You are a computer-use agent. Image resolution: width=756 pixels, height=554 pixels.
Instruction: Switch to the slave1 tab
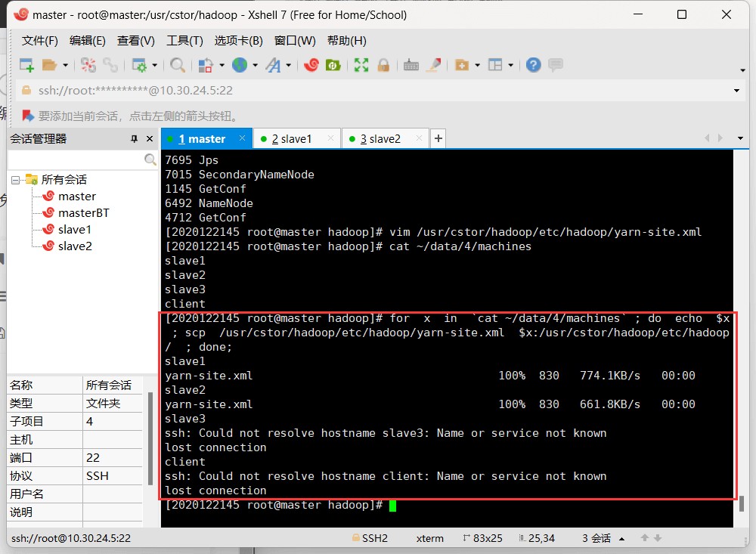[292, 139]
